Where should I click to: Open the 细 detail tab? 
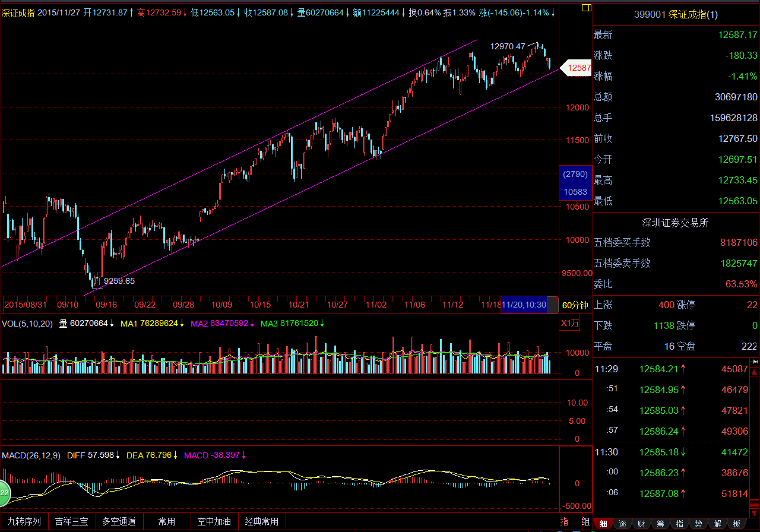(603, 524)
